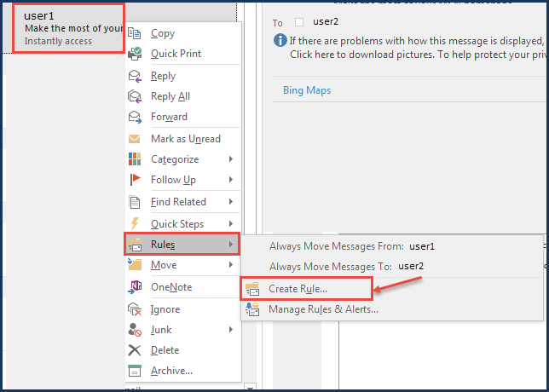Click the OneNote purple icon

click(135, 287)
